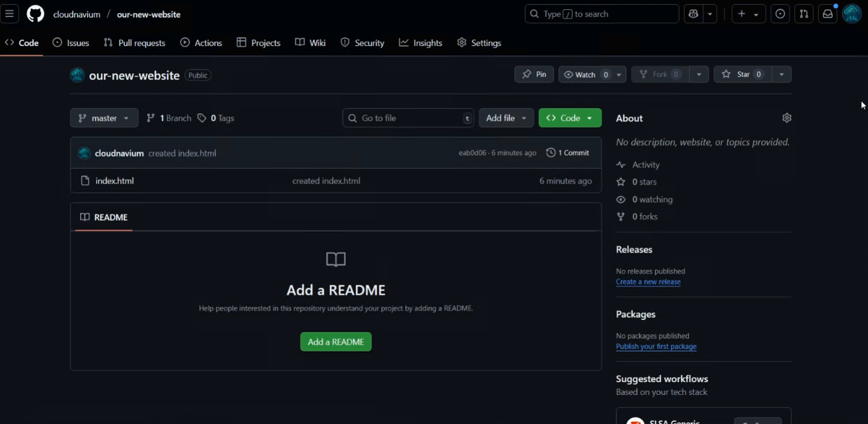Open the hamburger navigation menu
The image size is (868, 424).
9,14
